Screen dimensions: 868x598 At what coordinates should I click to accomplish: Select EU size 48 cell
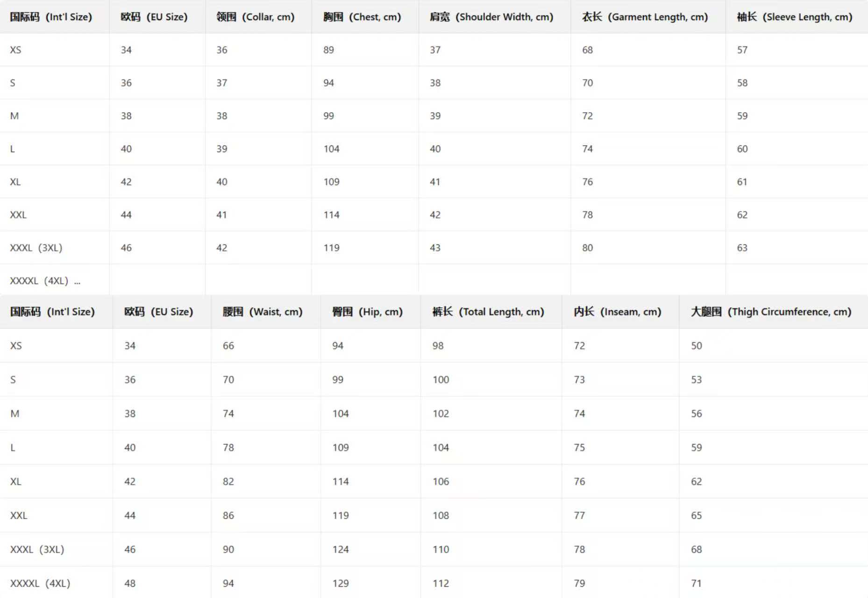coord(130,583)
